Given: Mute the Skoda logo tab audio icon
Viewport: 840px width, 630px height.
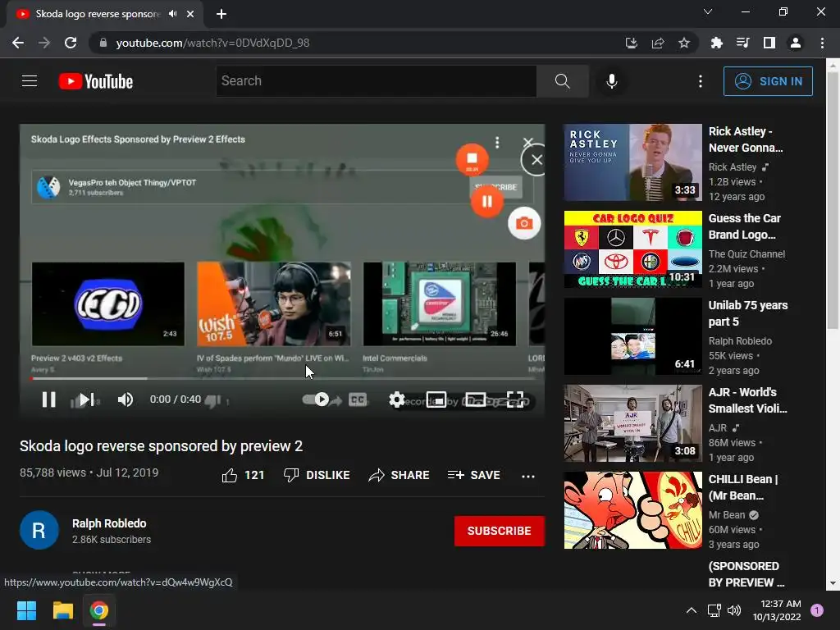Looking at the screenshot, I should [172, 14].
